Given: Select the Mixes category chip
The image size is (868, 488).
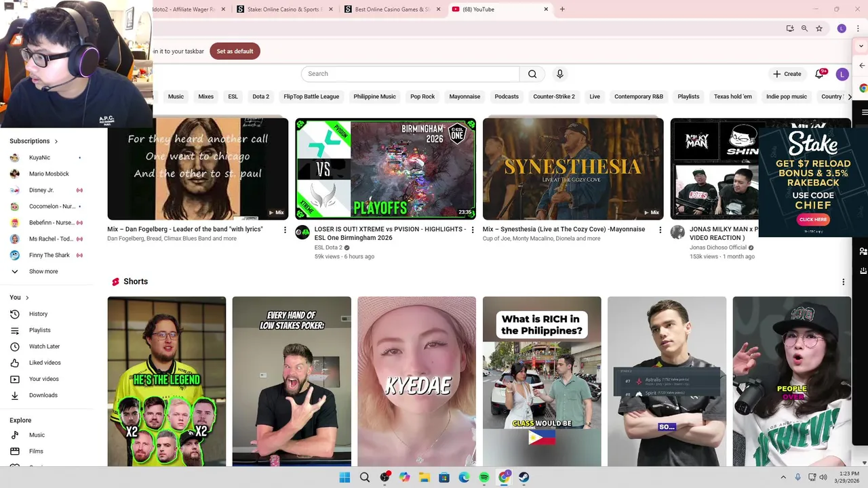Looking at the screenshot, I should (x=206, y=96).
